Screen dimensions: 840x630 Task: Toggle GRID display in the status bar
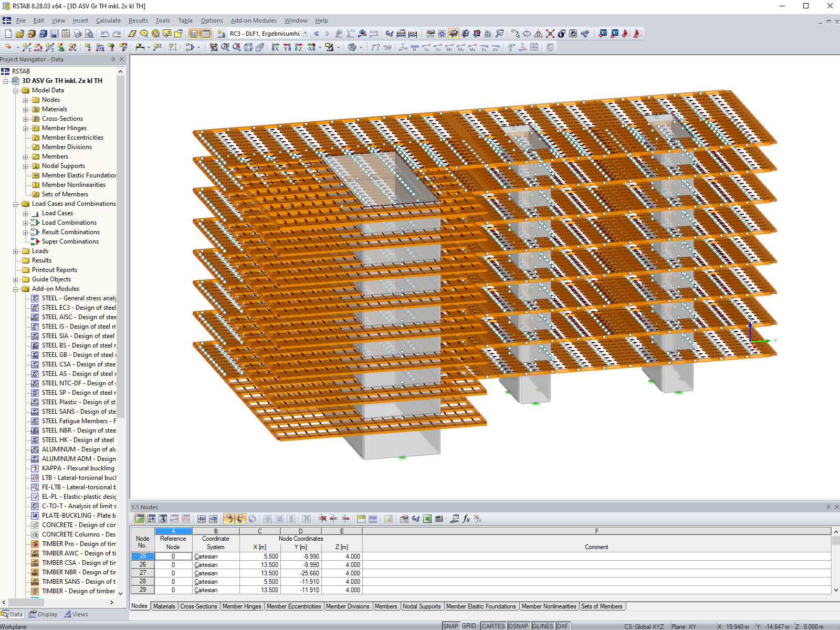coord(468,626)
